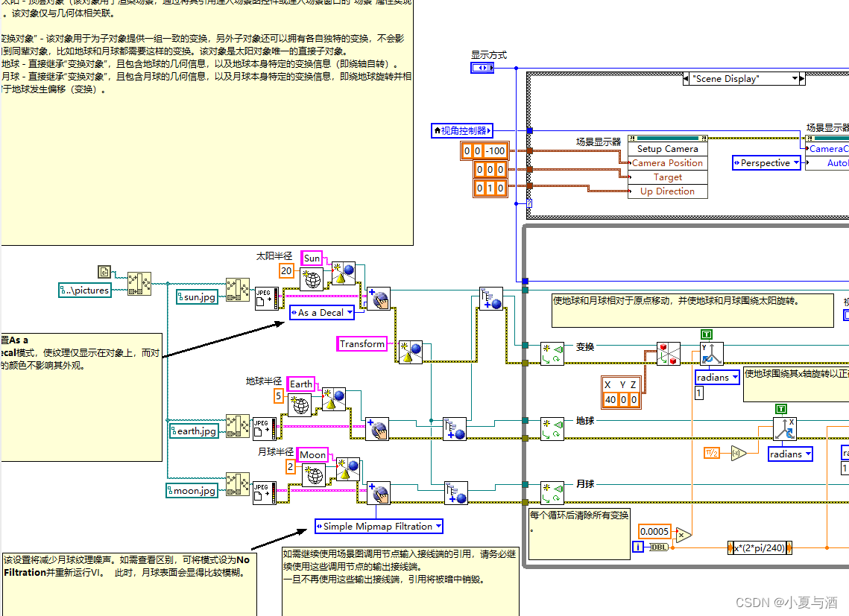Viewport: 849px width, 616px height.
Task: Click the To DBL conversion node
Action: click(x=659, y=547)
